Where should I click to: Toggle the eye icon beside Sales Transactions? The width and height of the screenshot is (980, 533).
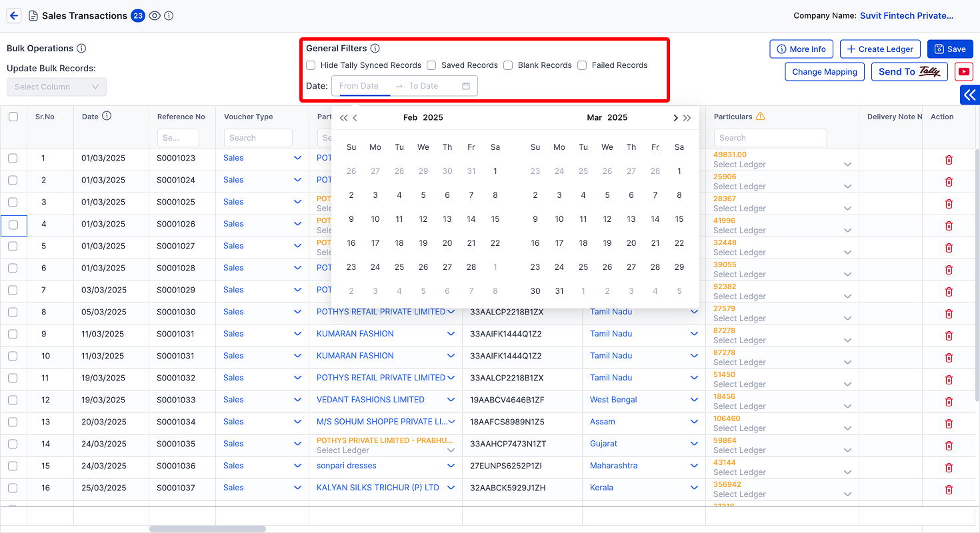coord(155,15)
